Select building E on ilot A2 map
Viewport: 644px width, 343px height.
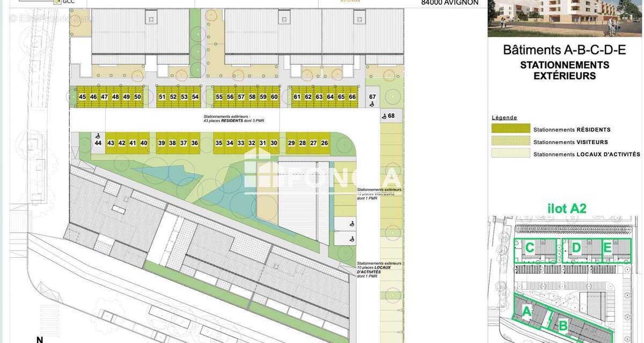click(607, 248)
